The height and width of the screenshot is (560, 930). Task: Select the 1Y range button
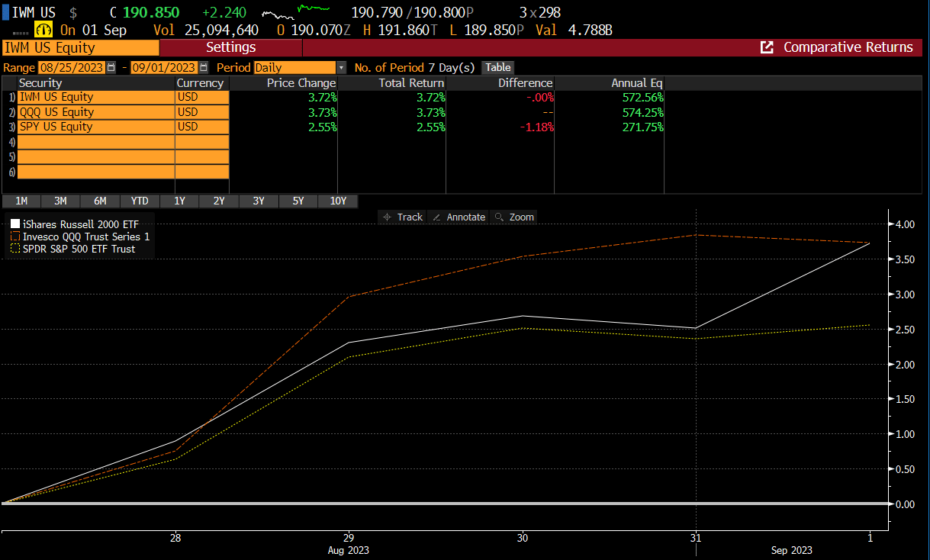coord(179,201)
